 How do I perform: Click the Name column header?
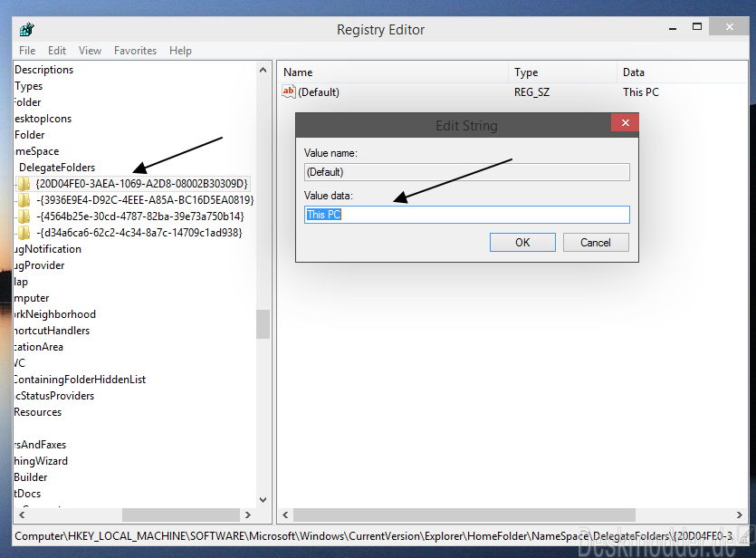393,72
